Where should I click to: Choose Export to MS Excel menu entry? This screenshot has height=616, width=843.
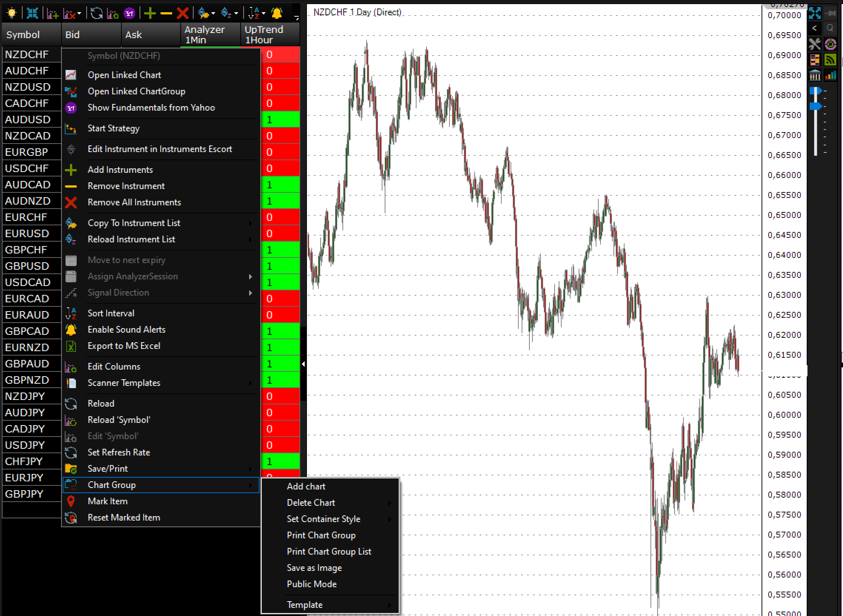click(x=124, y=346)
